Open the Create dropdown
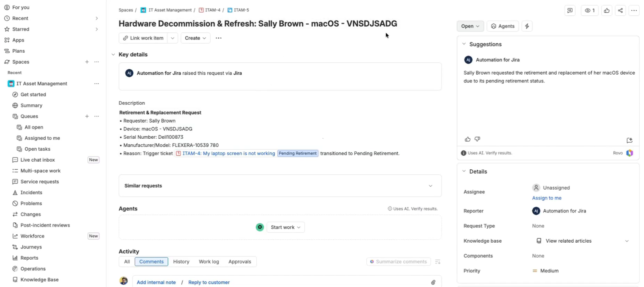Image resolution: width=644 pixels, height=287 pixels. [196, 38]
